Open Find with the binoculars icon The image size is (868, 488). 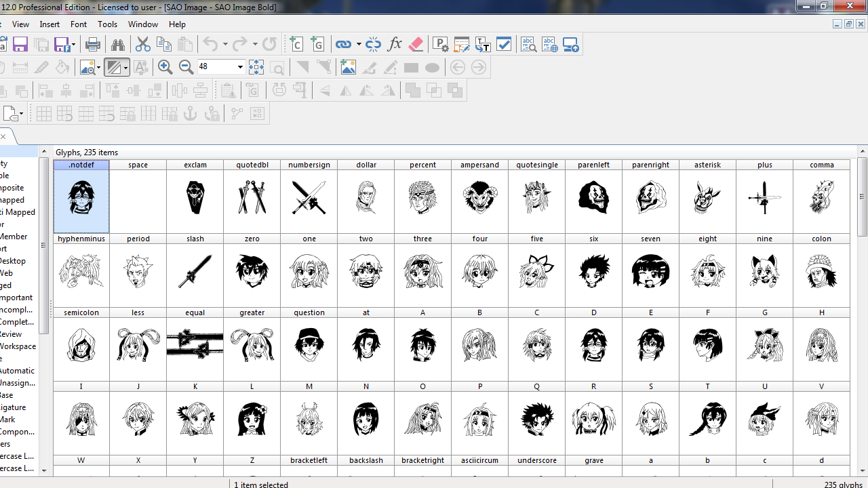coord(118,45)
